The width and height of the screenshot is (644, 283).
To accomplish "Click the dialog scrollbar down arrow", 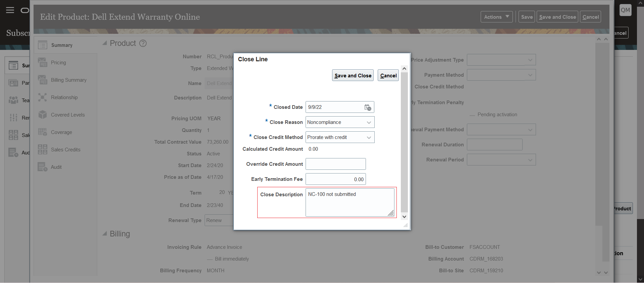I will pos(405,217).
